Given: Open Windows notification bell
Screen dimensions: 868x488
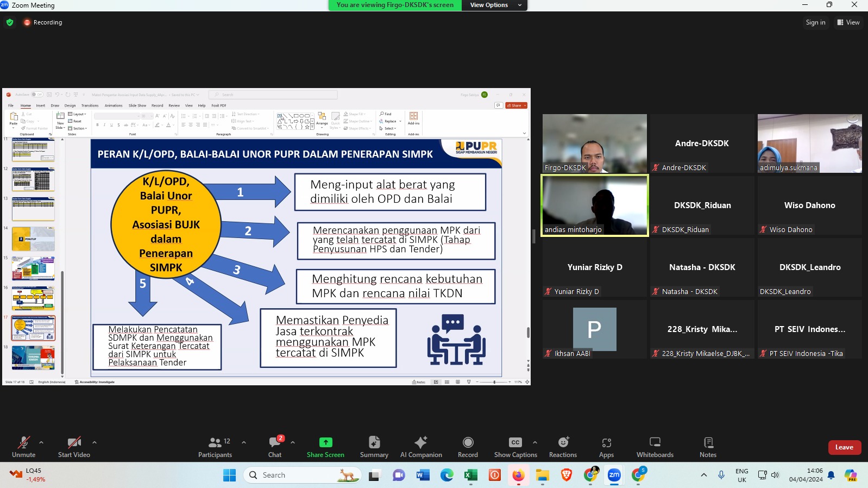Looking at the screenshot, I should click(831, 475).
